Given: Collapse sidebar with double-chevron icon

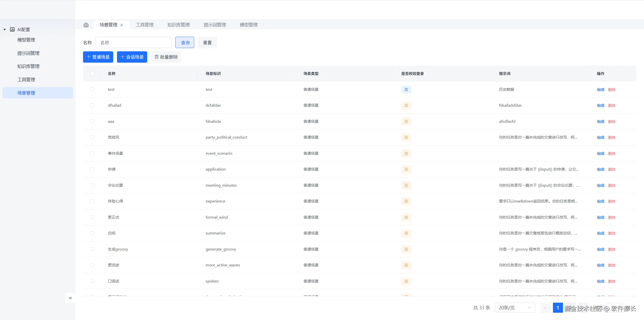Looking at the screenshot, I should pos(70,298).
